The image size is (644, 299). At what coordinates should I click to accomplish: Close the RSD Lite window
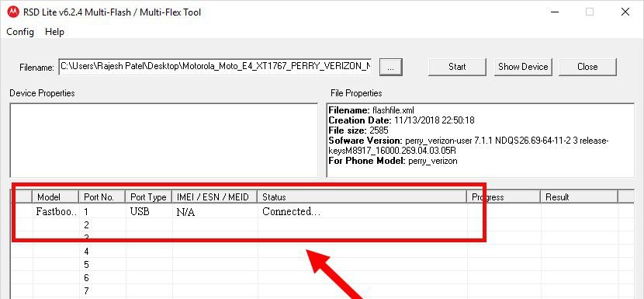[625, 12]
